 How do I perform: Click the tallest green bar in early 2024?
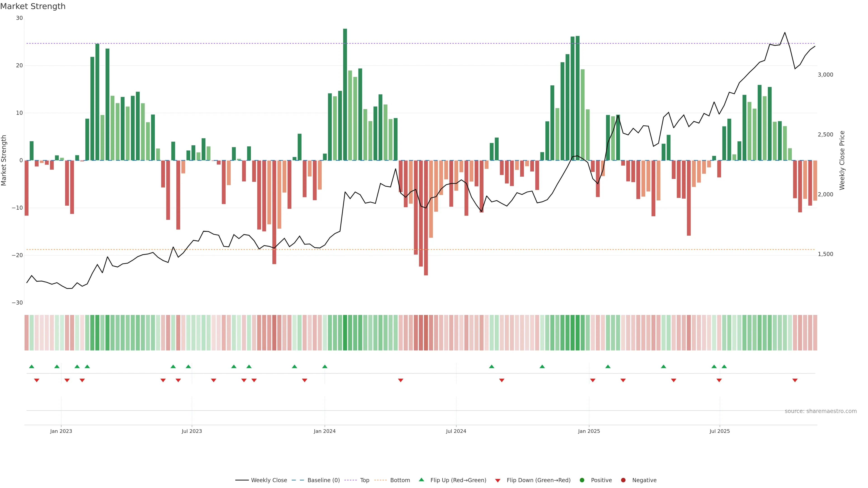point(345,94)
